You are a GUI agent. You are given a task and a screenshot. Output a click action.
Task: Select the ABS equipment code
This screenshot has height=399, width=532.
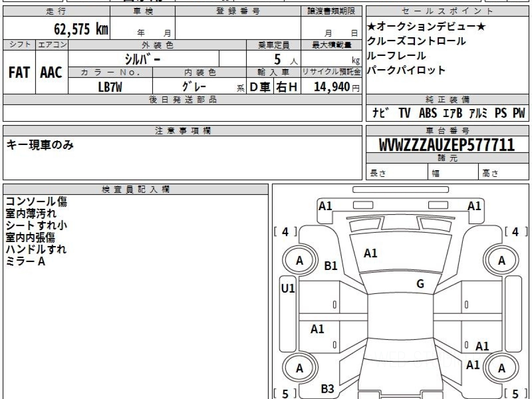[428, 113]
